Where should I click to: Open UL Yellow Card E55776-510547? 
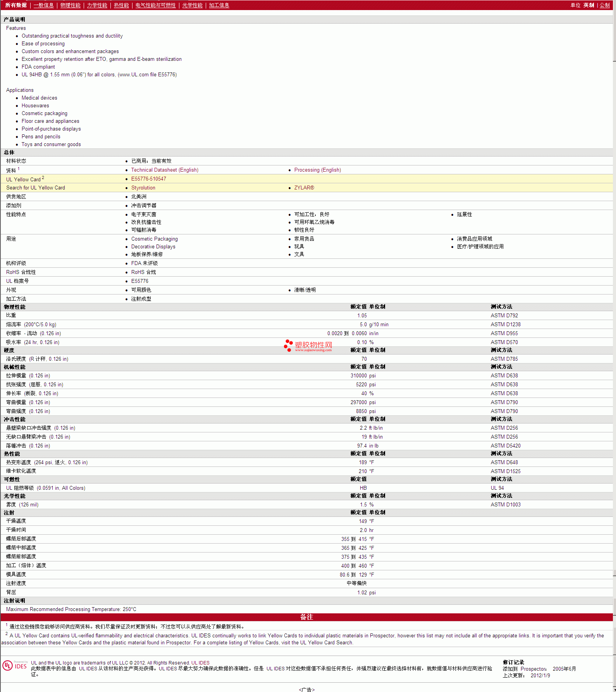click(x=149, y=179)
